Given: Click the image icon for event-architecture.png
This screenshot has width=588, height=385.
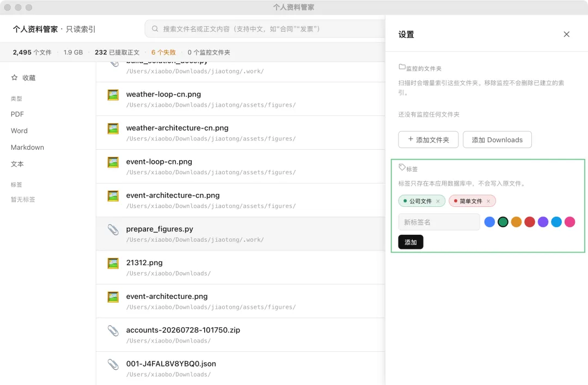Looking at the screenshot, I should tap(113, 297).
